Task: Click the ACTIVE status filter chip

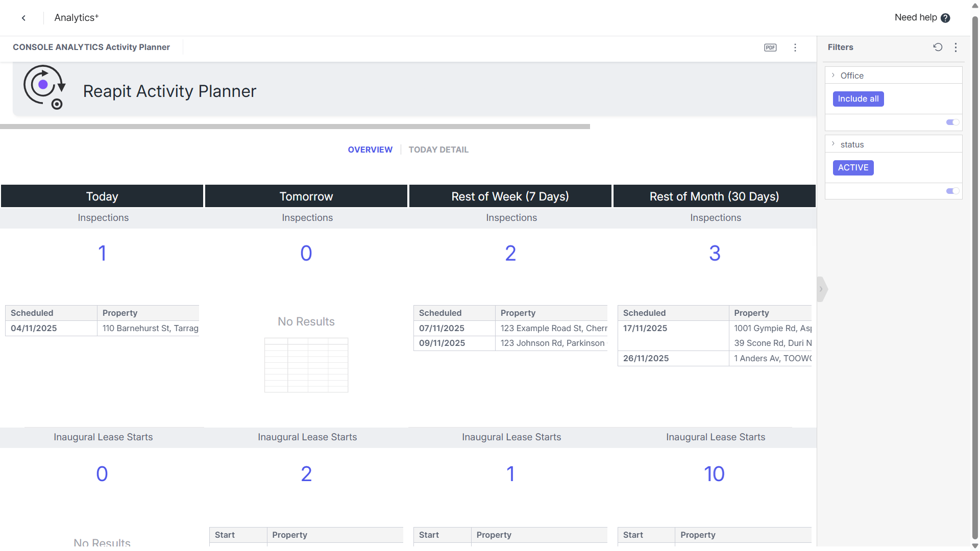Action: click(x=853, y=168)
